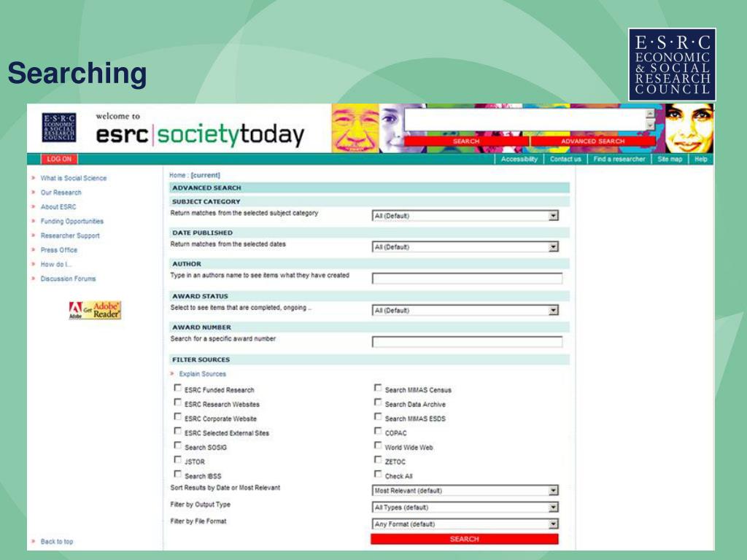Expand the Filter by Output Type dropdown

click(465, 507)
